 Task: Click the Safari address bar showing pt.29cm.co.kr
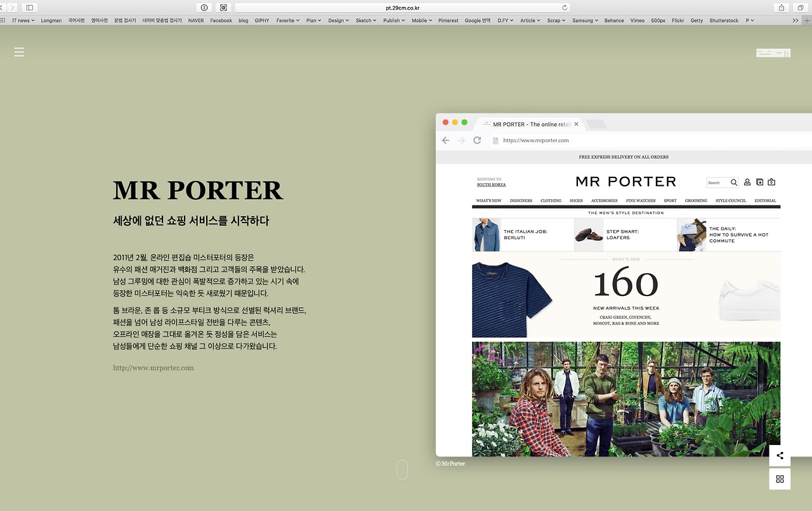(402, 8)
